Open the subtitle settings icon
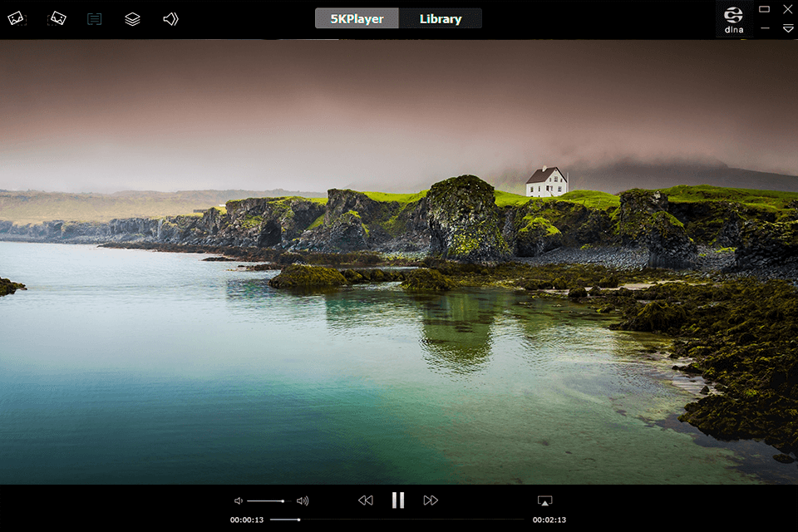The width and height of the screenshot is (798, 532). 93,18
